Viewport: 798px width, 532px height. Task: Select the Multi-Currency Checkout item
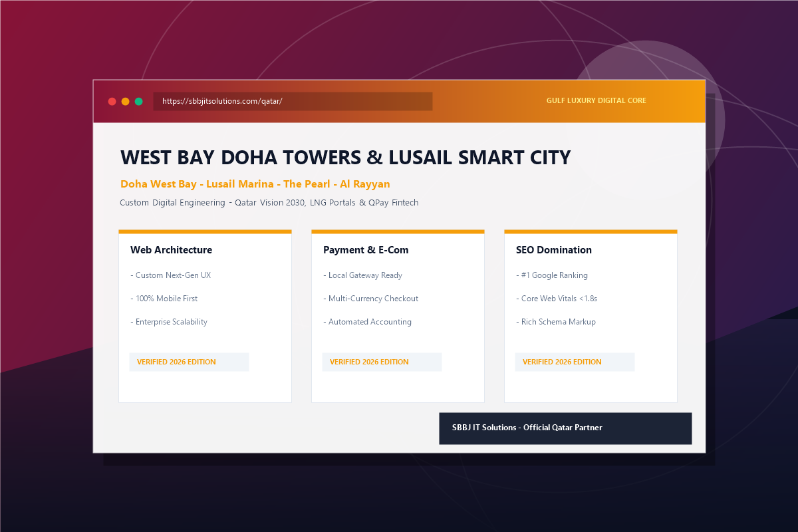(371, 299)
